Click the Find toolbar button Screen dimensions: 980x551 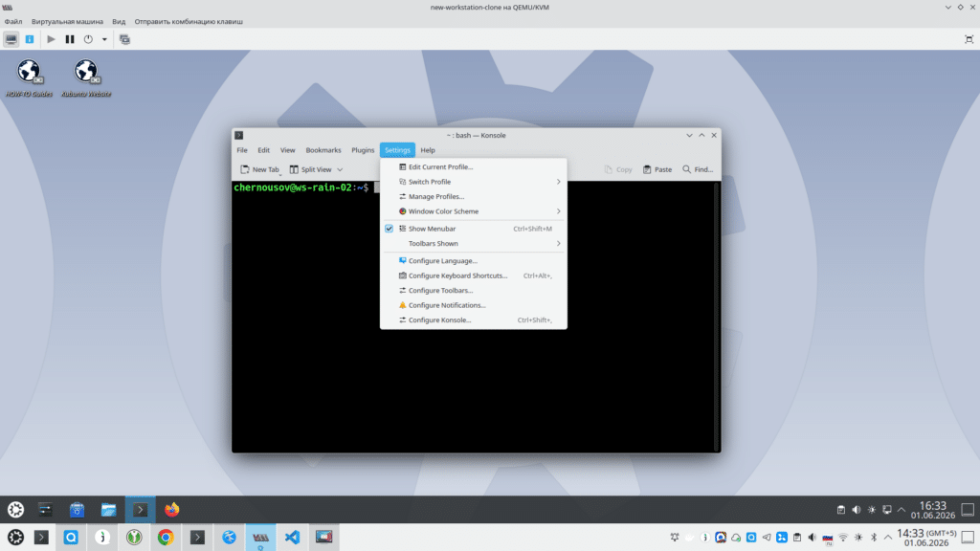pyautogui.click(x=698, y=169)
